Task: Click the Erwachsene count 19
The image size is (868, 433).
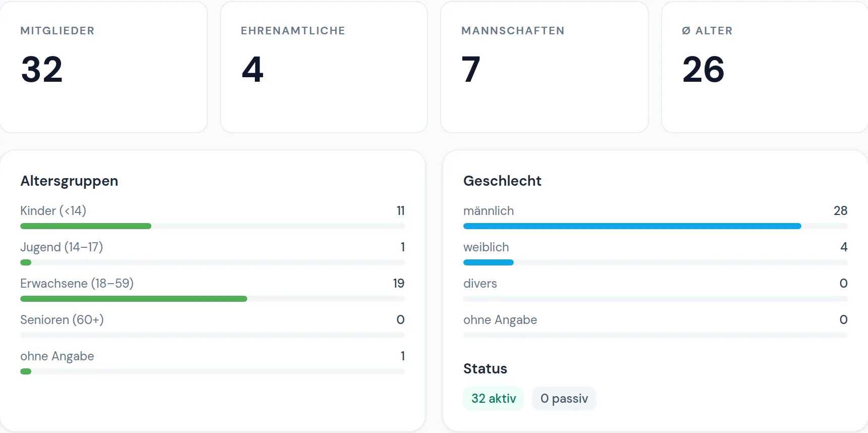Action: pos(399,283)
